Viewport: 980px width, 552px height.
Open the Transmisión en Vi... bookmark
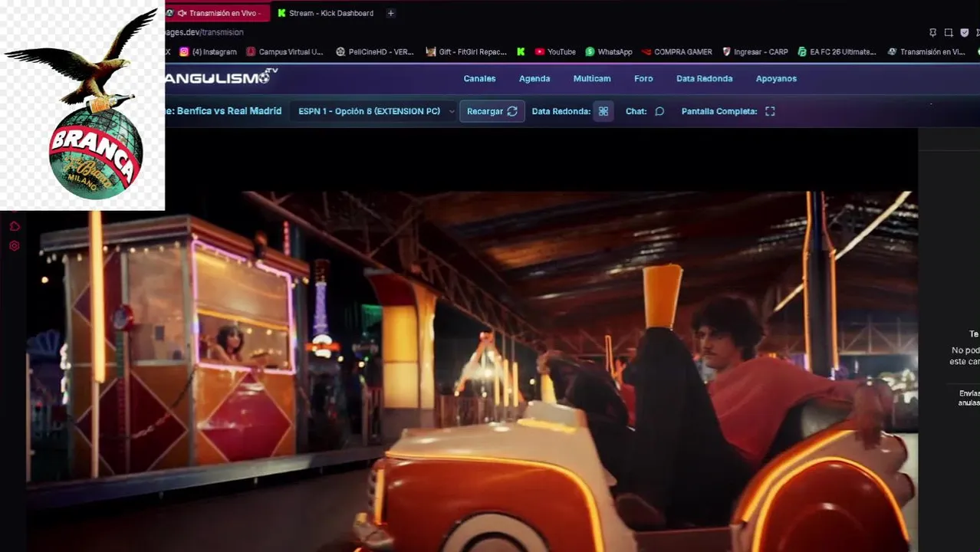pos(926,52)
